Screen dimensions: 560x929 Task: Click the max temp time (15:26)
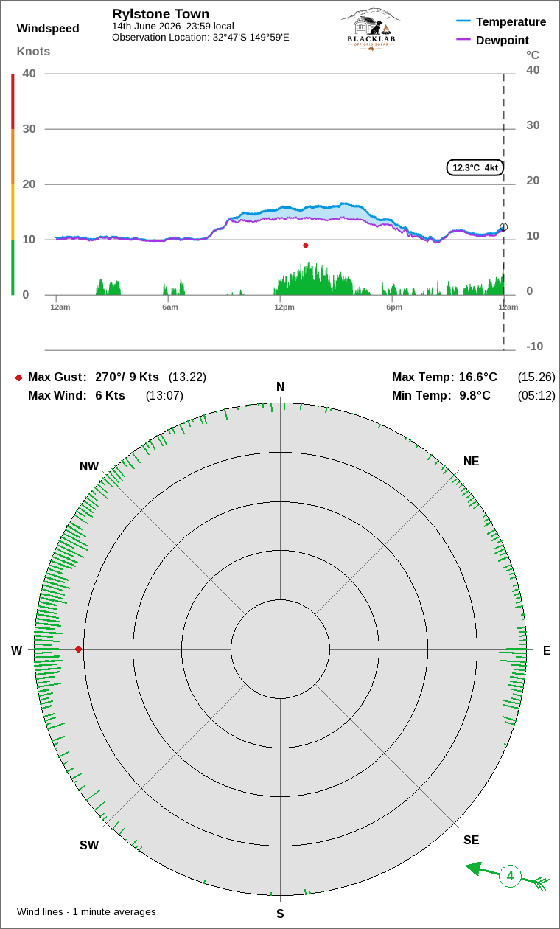tap(536, 377)
